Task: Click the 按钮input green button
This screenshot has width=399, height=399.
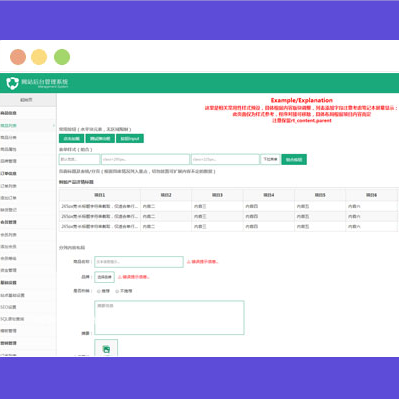Action: point(130,138)
